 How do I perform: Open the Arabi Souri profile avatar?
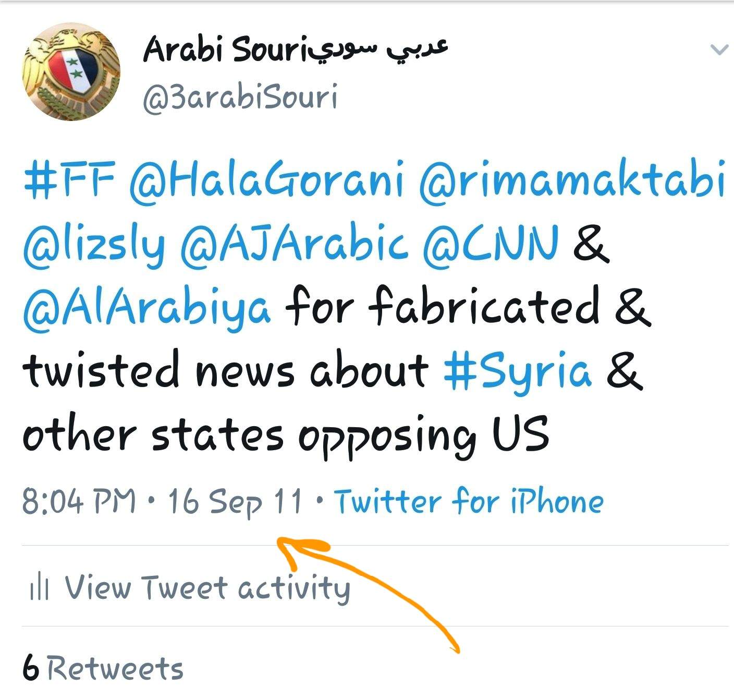pos(71,71)
